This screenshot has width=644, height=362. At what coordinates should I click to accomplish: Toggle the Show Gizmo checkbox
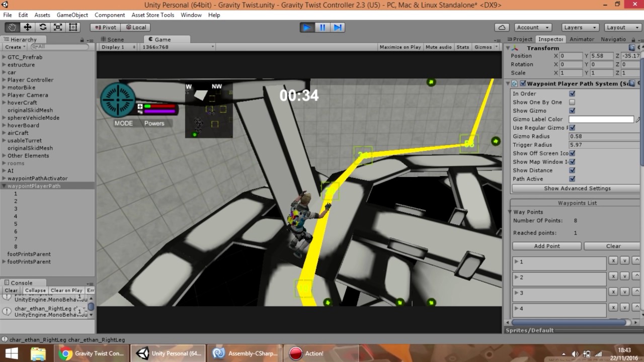click(572, 111)
